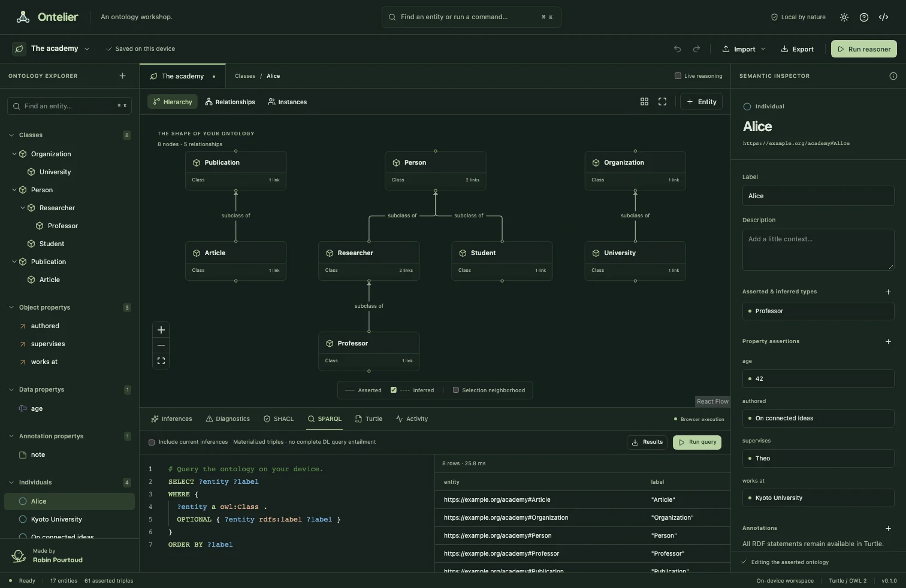The image size is (906, 588).
Task: Focus the Find an entity or command search
Action: (x=472, y=17)
